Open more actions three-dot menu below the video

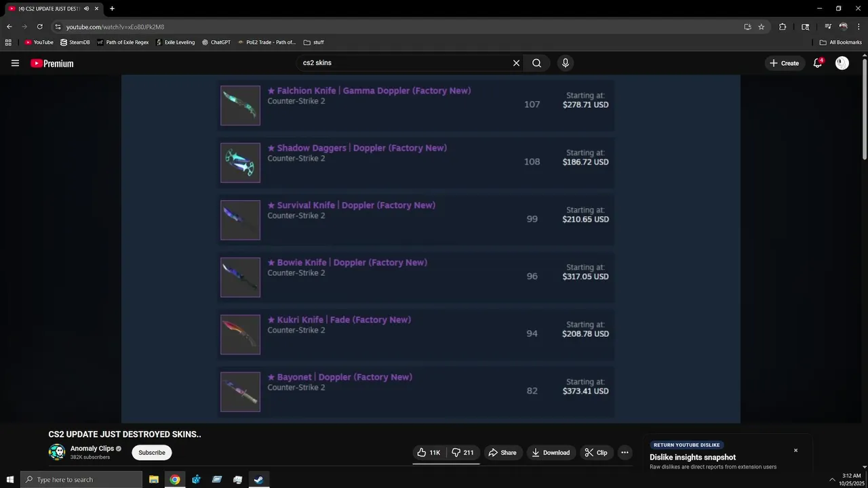tap(625, 453)
